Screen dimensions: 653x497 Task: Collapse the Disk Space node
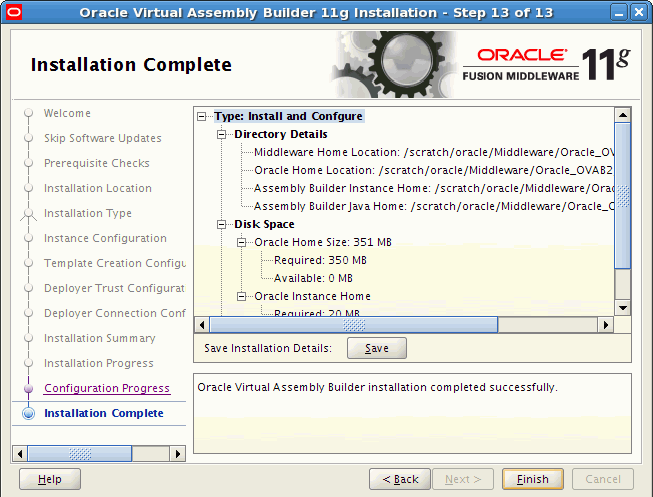point(222,225)
